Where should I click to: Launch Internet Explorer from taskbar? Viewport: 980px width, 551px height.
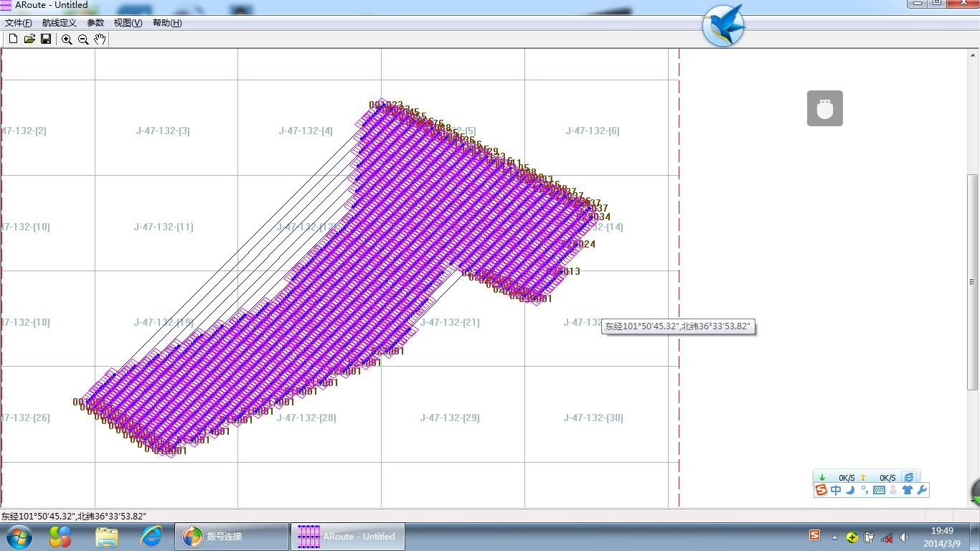151,536
